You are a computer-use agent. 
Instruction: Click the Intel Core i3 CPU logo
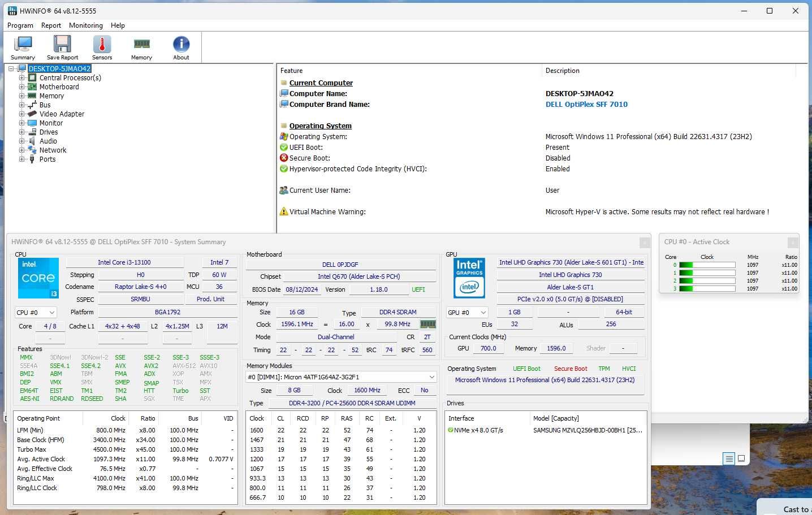point(38,278)
